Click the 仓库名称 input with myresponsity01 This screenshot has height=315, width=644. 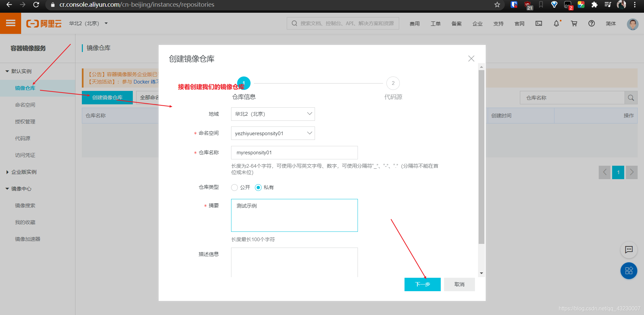point(294,153)
